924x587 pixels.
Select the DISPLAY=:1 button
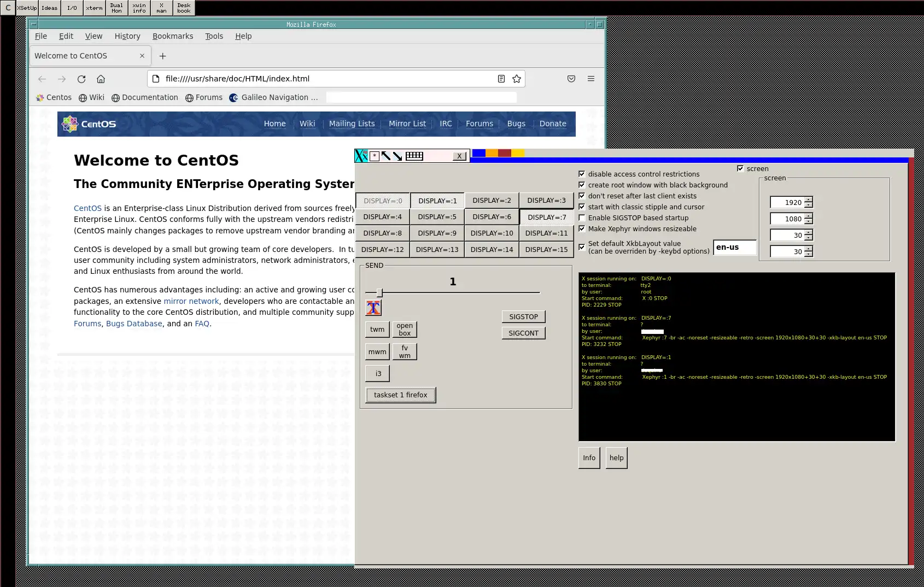[437, 201]
